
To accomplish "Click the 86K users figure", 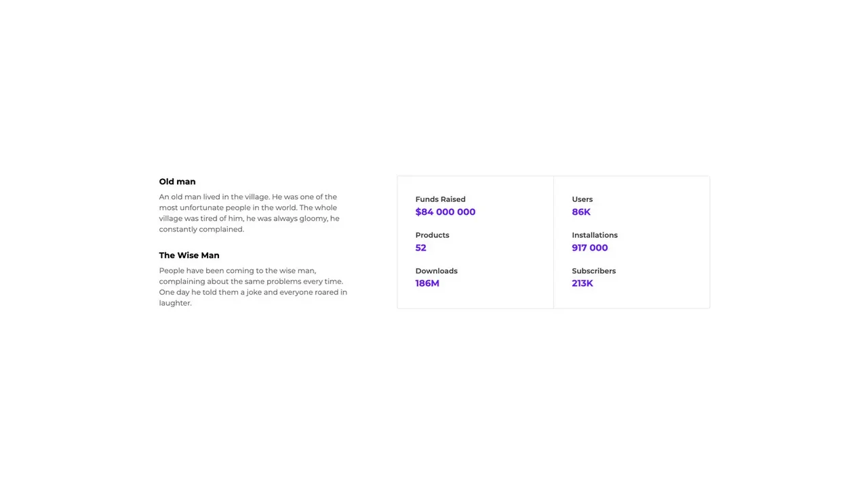I will [x=581, y=212].
